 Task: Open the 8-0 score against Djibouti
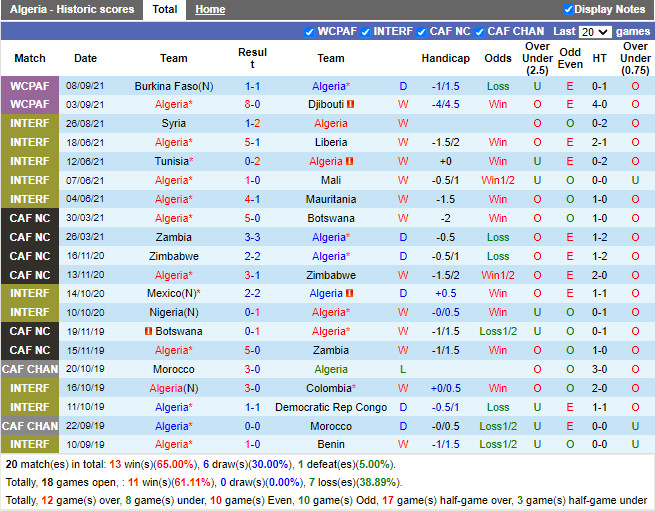point(252,105)
